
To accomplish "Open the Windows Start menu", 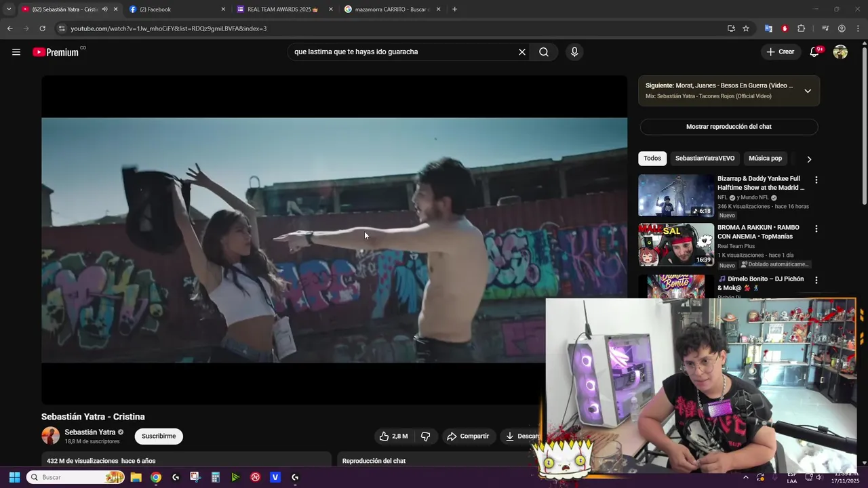I will [x=14, y=477].
